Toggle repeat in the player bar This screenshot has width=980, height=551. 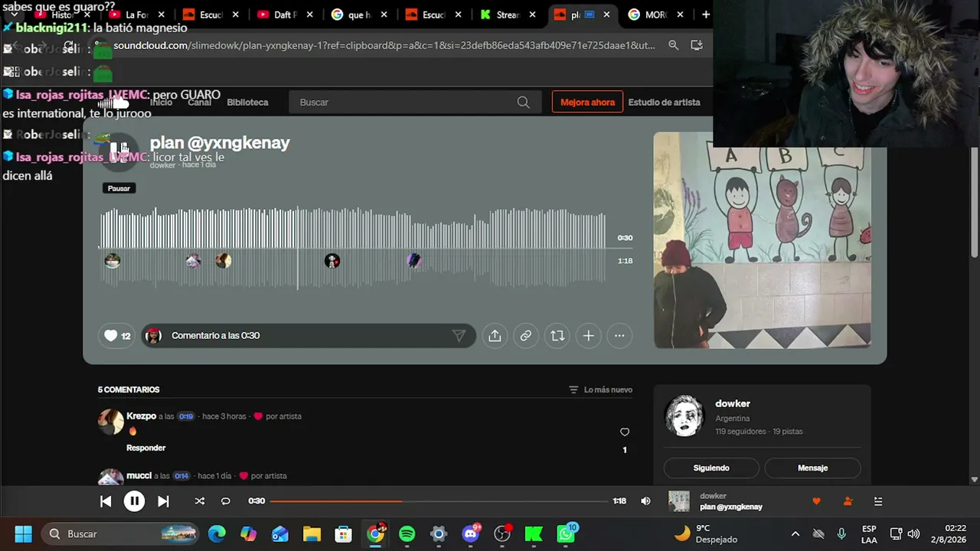[226, 501]
